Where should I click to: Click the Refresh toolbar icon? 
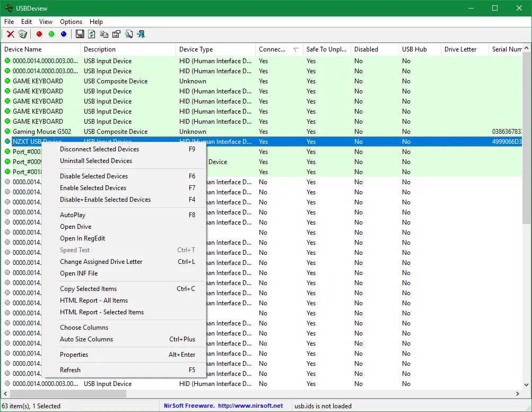pyautogui.click(x=92, y=35)
